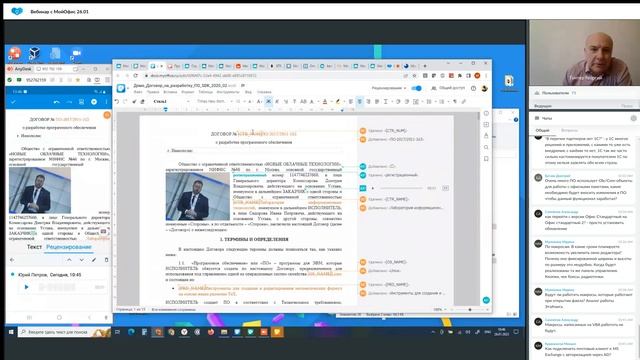The image size is (640, 360).
Task: Delete review item with mobile trash icon
Action: click(106, 260)
